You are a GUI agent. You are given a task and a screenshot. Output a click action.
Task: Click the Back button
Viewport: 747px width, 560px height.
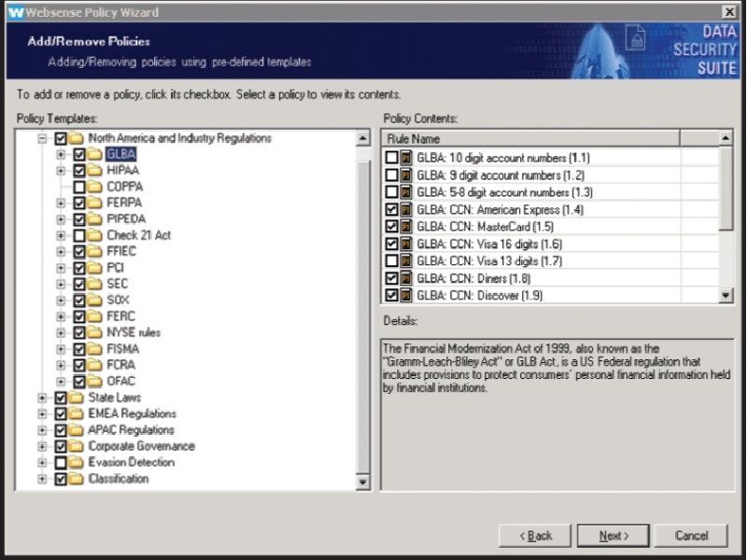point(535,536)
